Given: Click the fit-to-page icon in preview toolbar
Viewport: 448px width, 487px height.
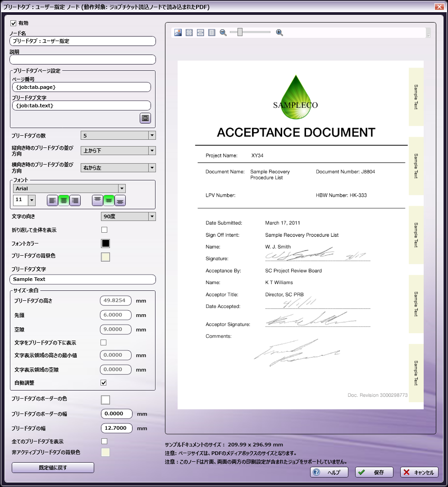Looking at the screenshot, I should tap(189, 32).
